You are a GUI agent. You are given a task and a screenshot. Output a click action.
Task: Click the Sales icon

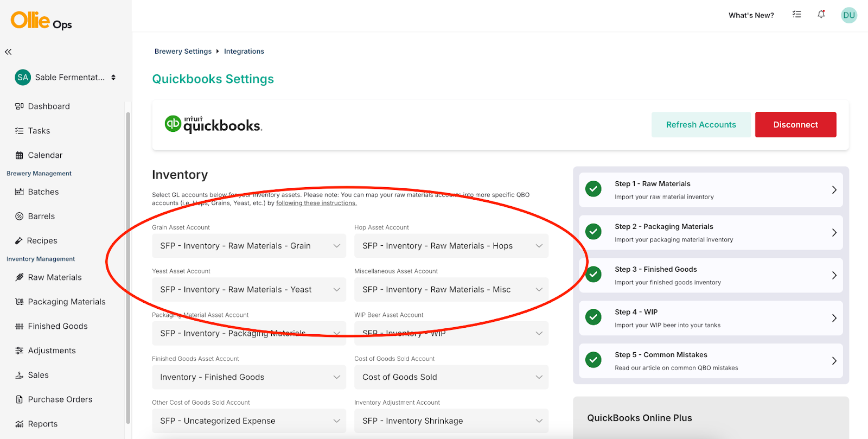coord(20,375)
